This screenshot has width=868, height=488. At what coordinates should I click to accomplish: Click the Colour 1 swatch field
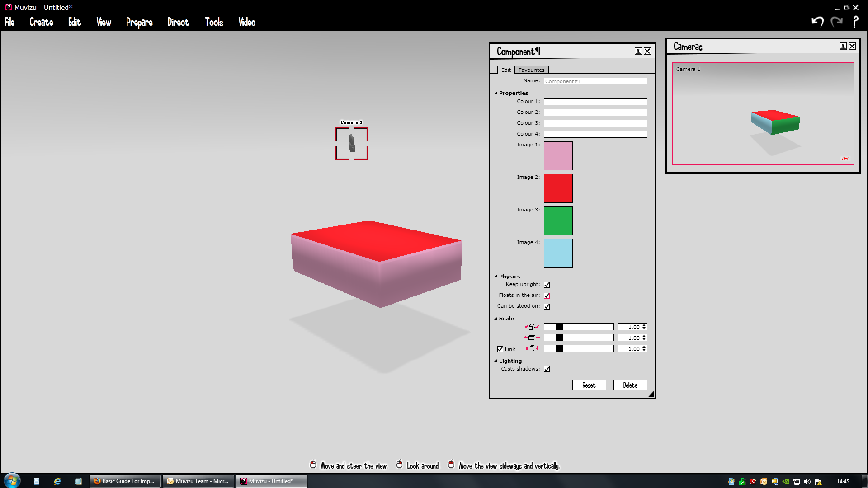(595, 102)
